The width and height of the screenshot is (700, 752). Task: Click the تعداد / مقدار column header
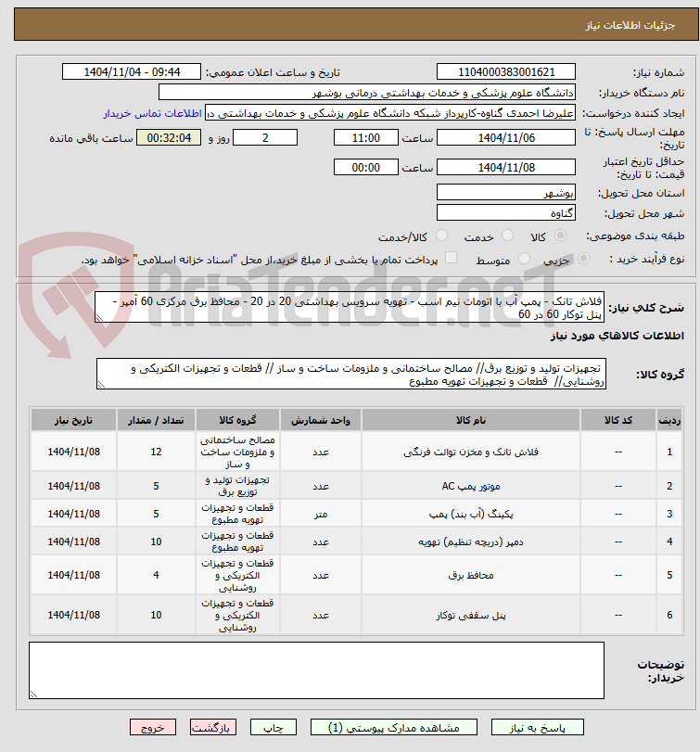[156, 420]
